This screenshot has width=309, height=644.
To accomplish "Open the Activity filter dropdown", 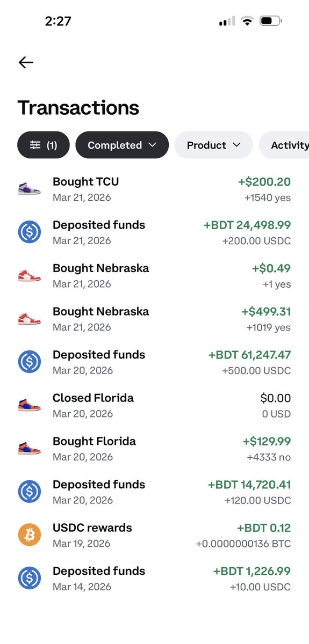I will click(x=284, y=145).
